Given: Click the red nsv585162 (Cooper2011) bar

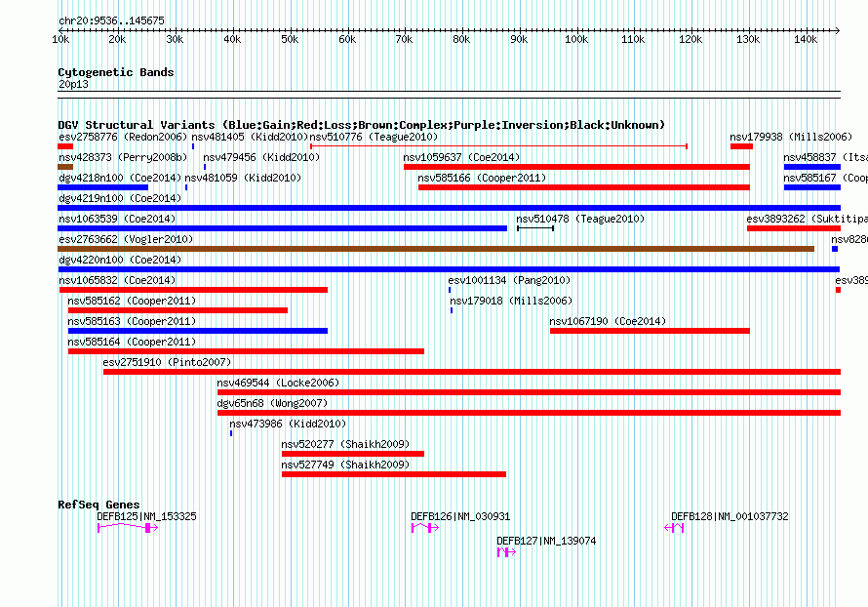Looking at the screenshot, I should pos(178,310).
